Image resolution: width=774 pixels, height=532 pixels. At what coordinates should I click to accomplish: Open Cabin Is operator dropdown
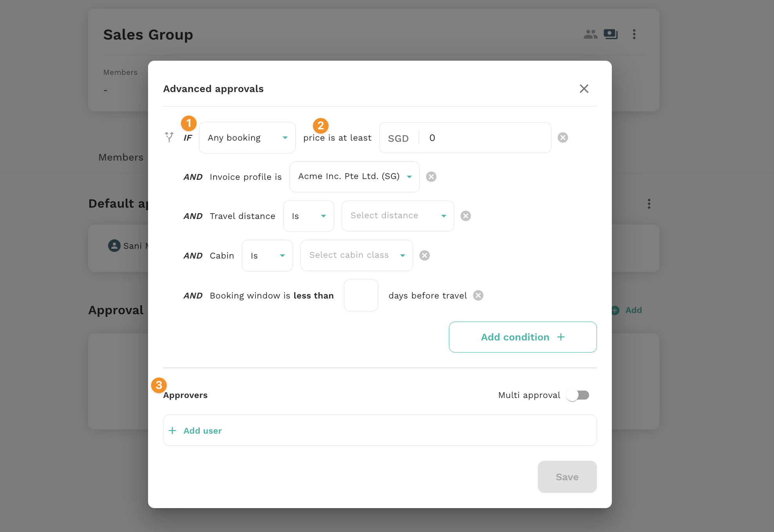pyautogui.click(x=267, y=255)
